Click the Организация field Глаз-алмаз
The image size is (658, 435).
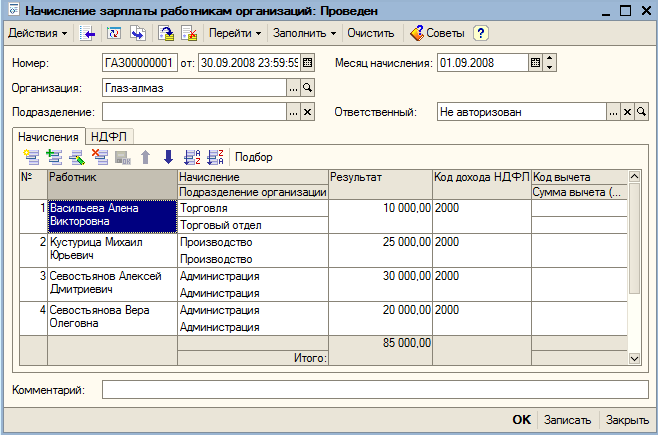pyautogui.click(x=194, y=88)
